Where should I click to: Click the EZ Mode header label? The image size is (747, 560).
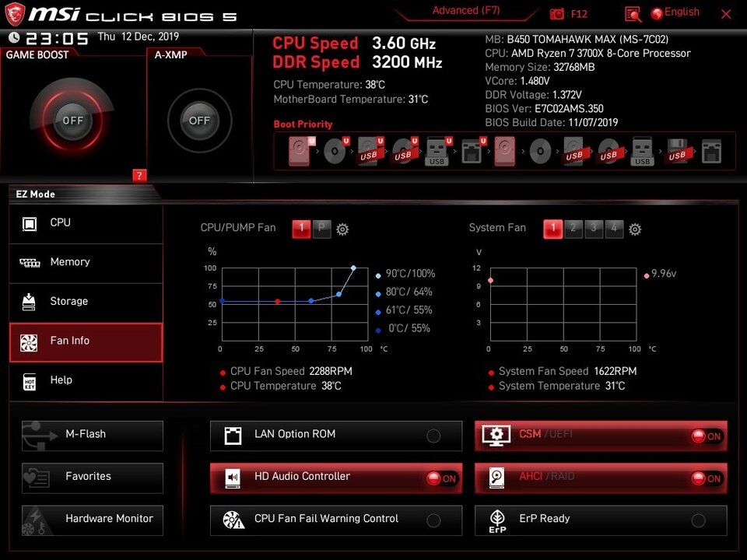tap(35, 194)
